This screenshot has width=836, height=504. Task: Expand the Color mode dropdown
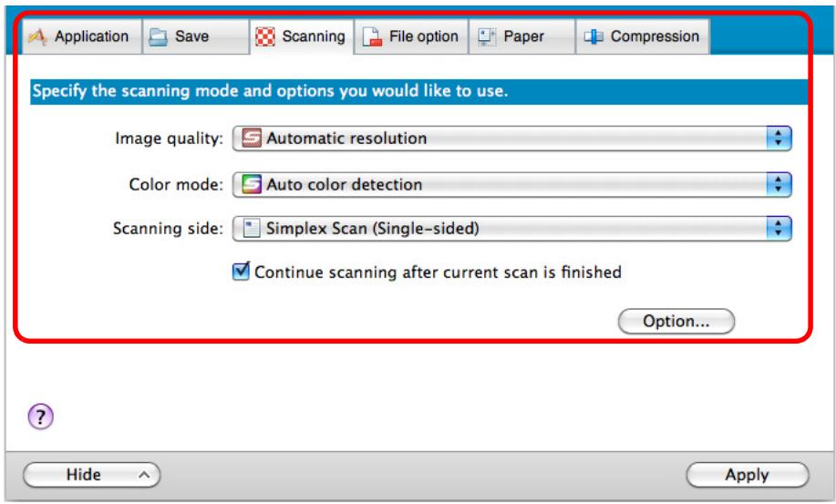pyautogui.click(x=511, y=184)
